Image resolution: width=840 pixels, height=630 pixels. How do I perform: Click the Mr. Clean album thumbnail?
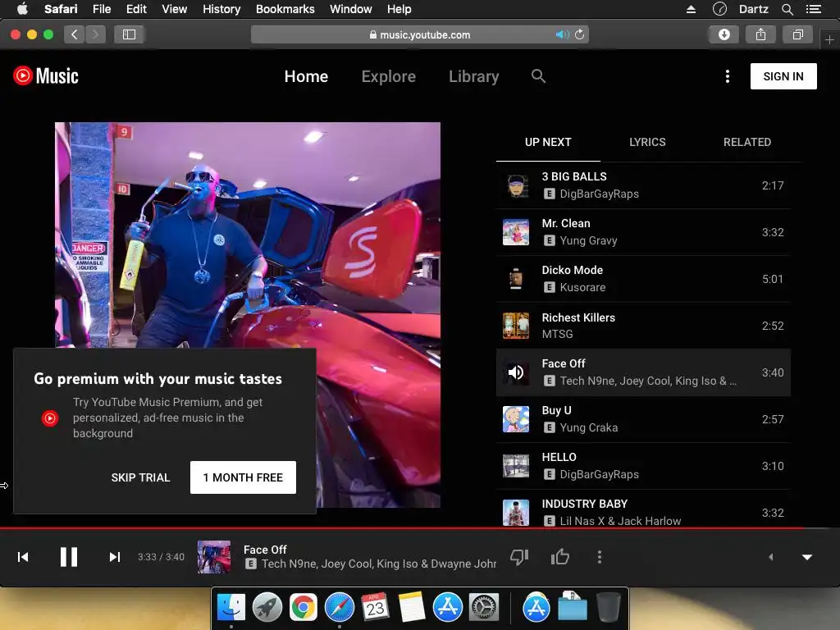(516, 232)
